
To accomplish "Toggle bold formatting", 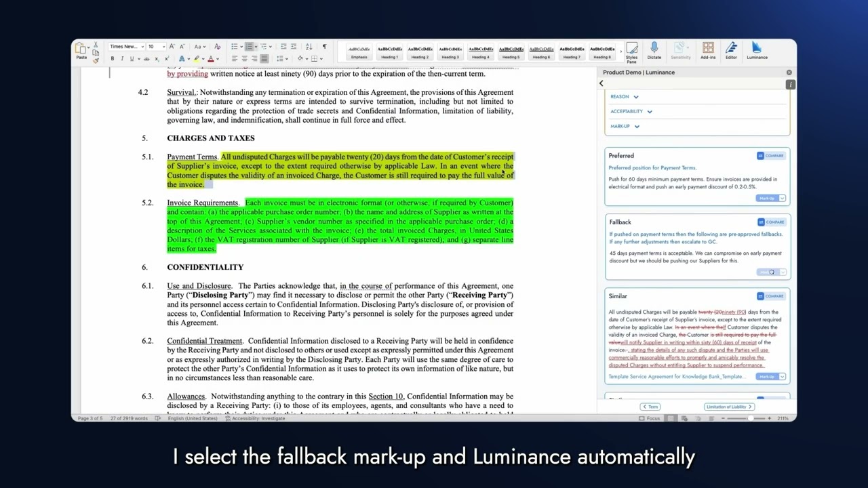I will point(113,59).
